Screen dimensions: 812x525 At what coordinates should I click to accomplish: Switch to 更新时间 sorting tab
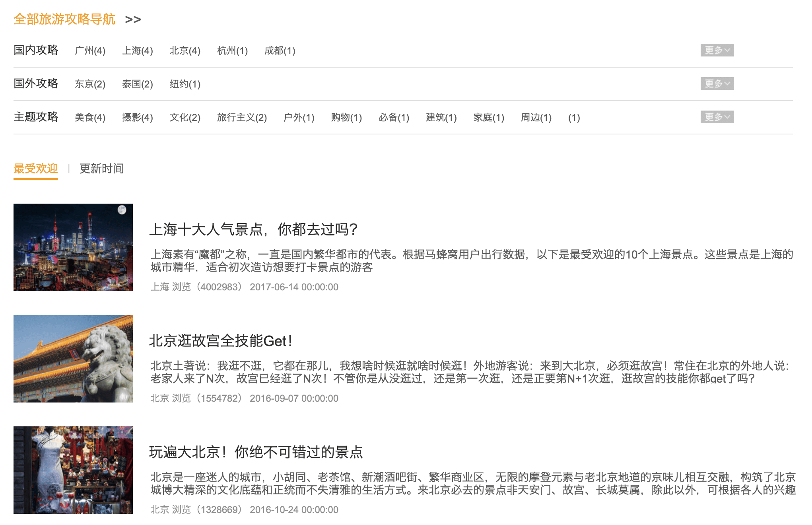pos(101,169)
